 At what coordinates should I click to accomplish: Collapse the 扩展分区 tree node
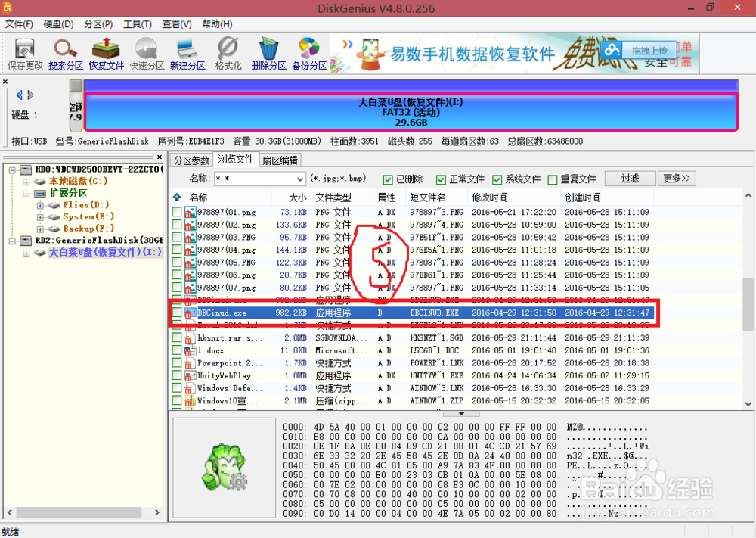26,194
